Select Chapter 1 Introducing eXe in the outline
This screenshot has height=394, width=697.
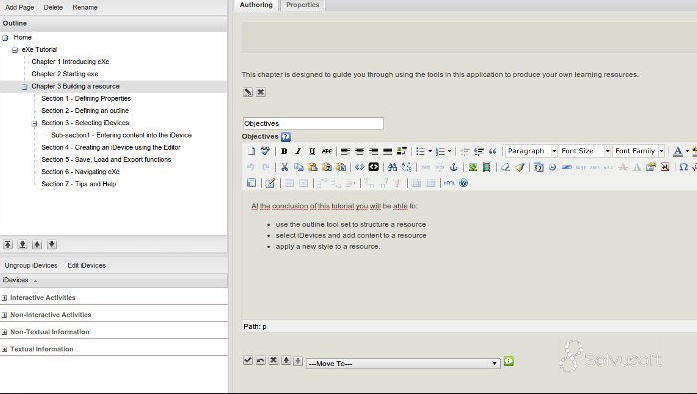pyautogui.click(x=70, y=62)
